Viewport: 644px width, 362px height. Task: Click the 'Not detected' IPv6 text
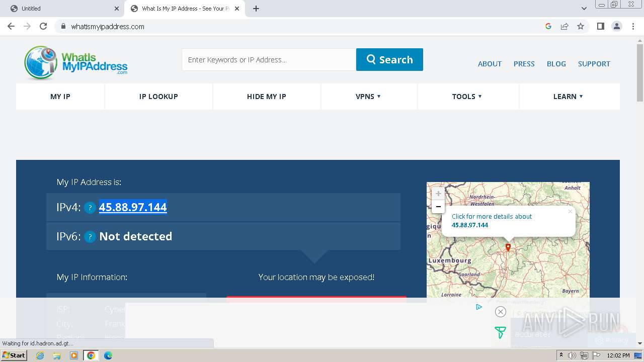point(136,236)
